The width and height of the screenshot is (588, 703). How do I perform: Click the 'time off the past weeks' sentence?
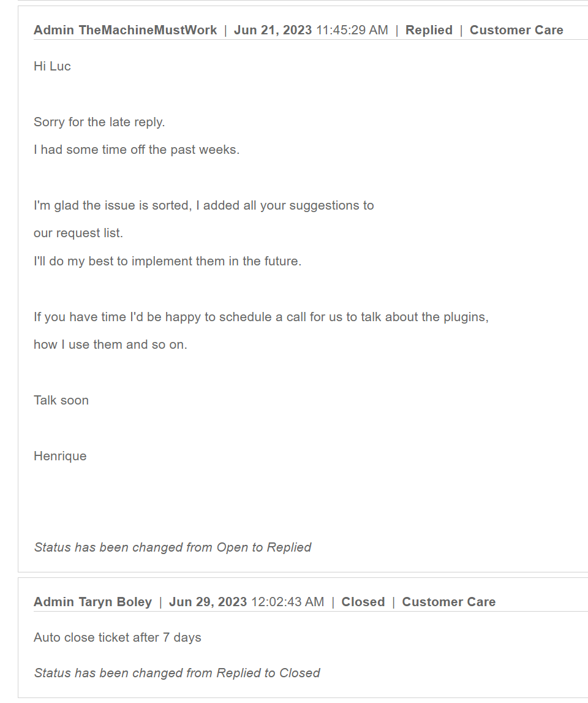[136, 150]
